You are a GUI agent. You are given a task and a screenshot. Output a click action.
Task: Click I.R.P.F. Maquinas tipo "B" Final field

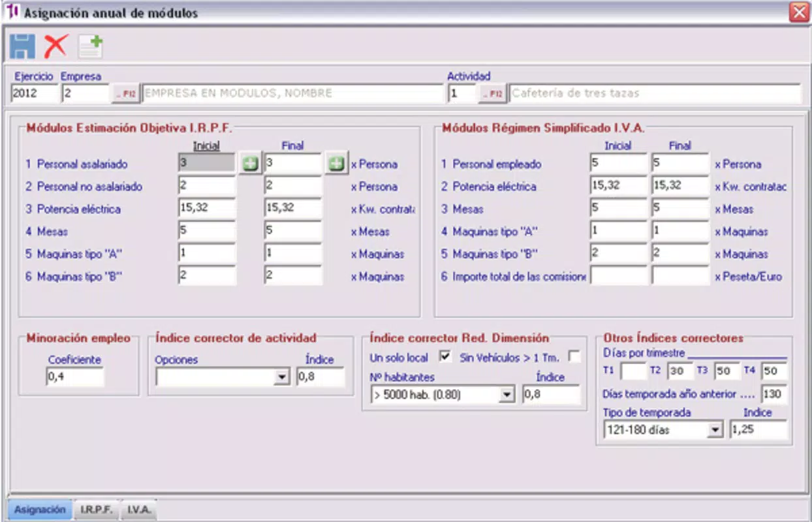coord(293,277)
